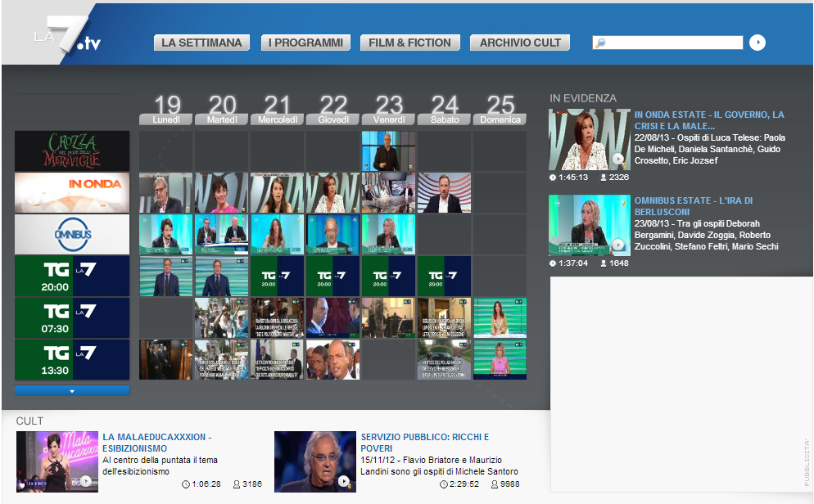Open Saturday's In Onda episode thumbnail
Image resolution: width=814 pixels, height=504 pixels.
(445, 192)
